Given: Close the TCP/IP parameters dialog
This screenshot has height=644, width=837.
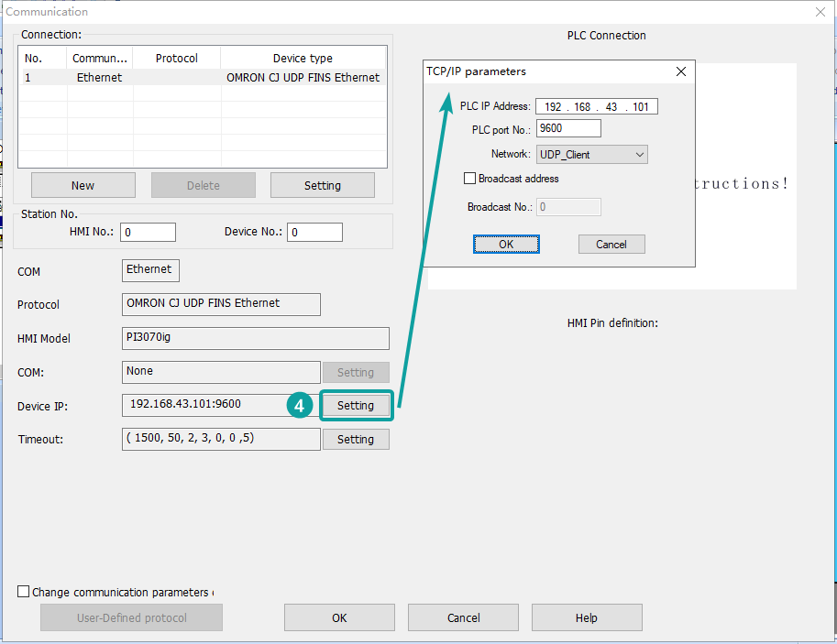Looking at the screenshot, I should click(x=680, y=71).
